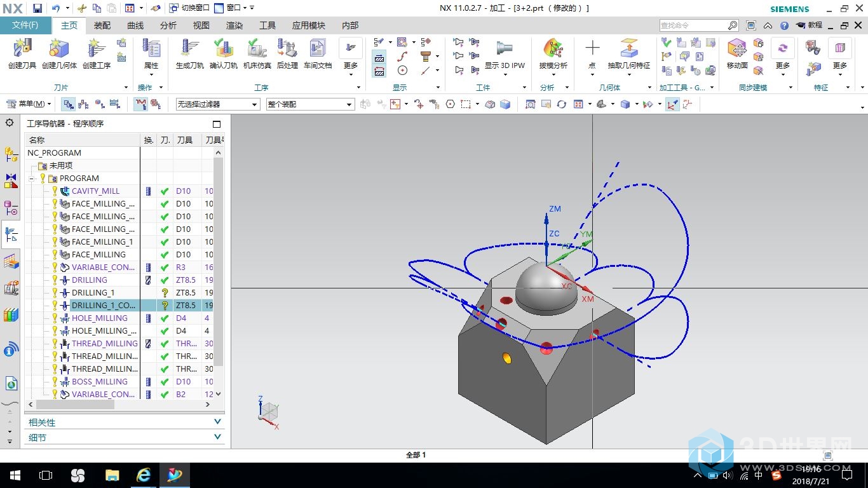868x488 pixels.
Task: Click the Help question mark icon
Action: tap(784, 25)
